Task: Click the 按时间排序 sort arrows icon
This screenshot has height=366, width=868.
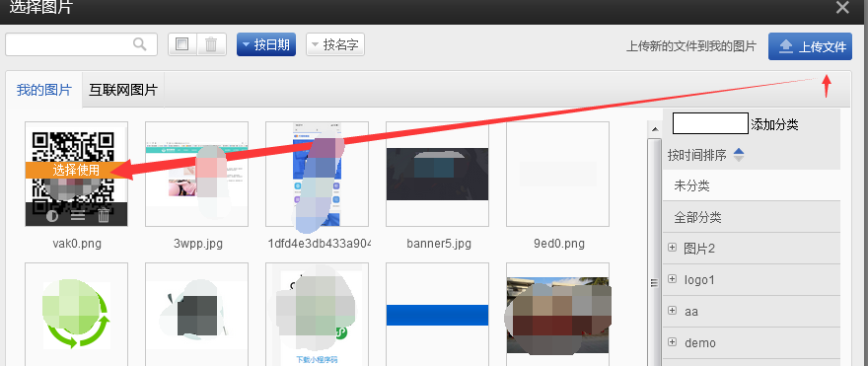Action: tap(739, 155)
